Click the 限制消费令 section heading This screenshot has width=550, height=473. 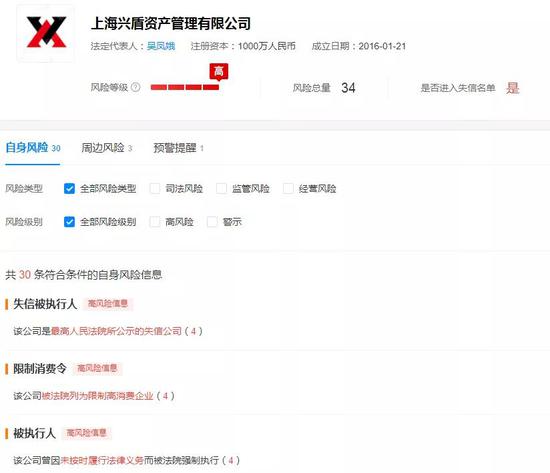click(x=40, y=368)
